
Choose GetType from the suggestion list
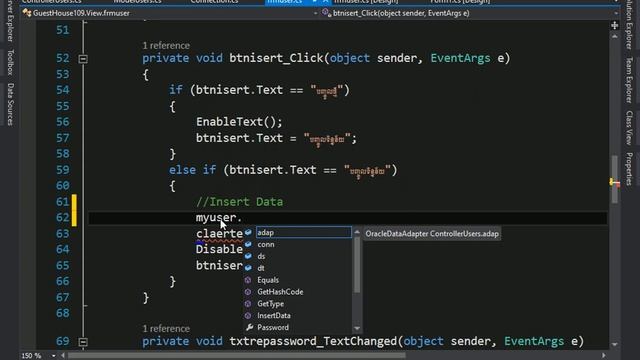point(270,304)
